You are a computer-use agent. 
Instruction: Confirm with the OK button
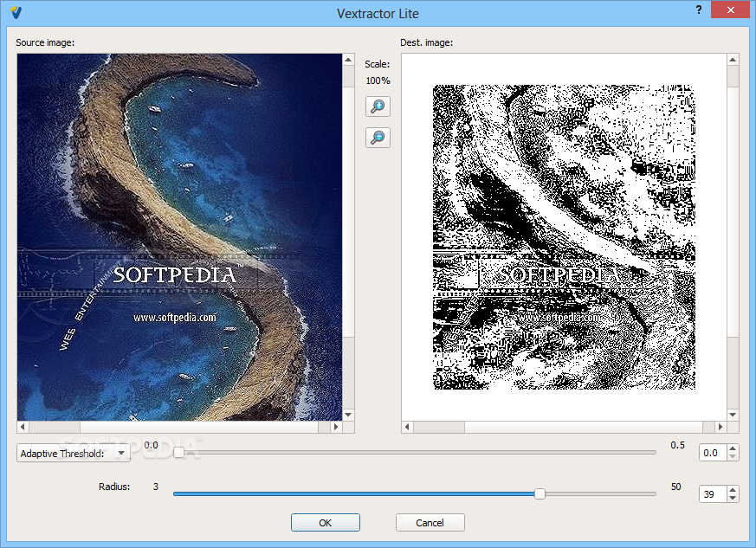[x=325, y=522]
